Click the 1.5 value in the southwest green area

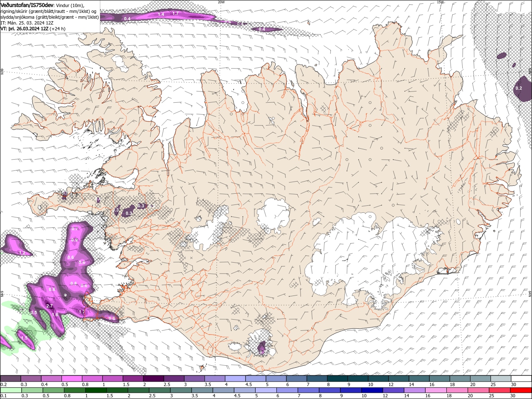pos(24,338)
